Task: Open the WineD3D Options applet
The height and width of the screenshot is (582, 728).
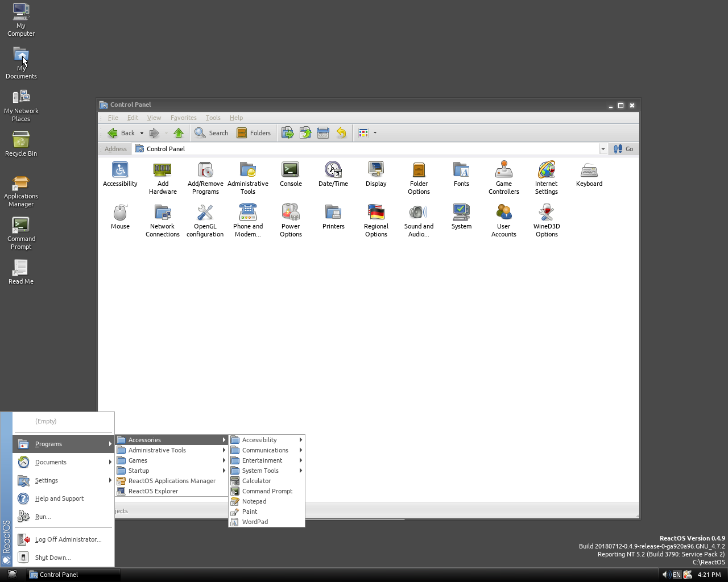Action: point(547,221)
